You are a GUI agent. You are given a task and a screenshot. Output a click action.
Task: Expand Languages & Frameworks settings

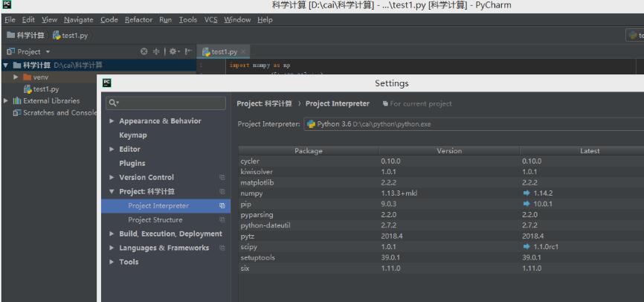click(112, 248)
